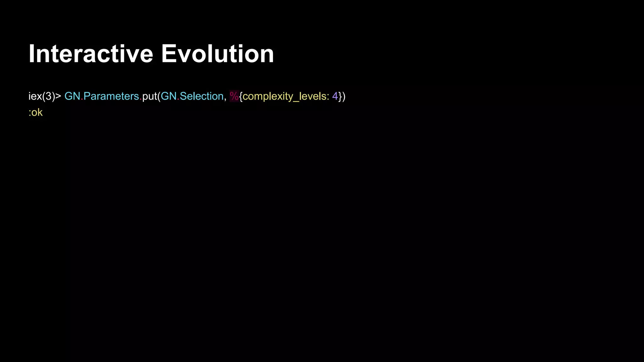The height and width of the screenshot is (362, 644).
Task: Click the ':ok' result line
Action: (x=36, y=112)
